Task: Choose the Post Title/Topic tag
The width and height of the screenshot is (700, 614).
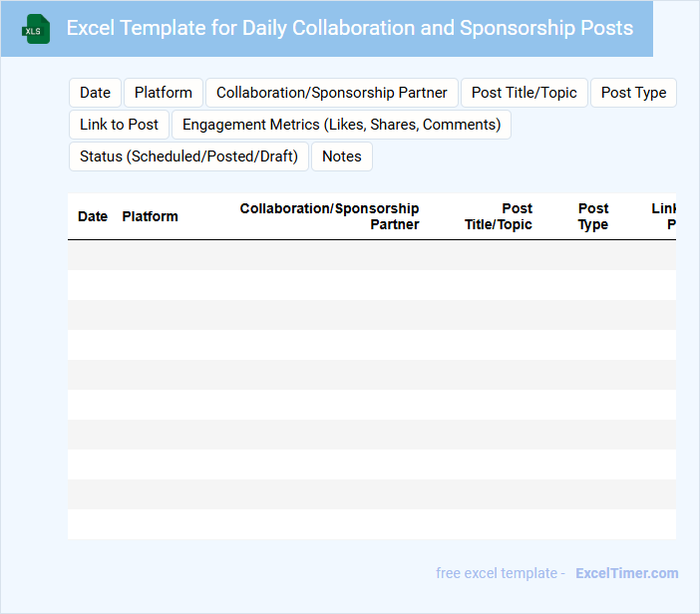Action: (x=524, y=93)
